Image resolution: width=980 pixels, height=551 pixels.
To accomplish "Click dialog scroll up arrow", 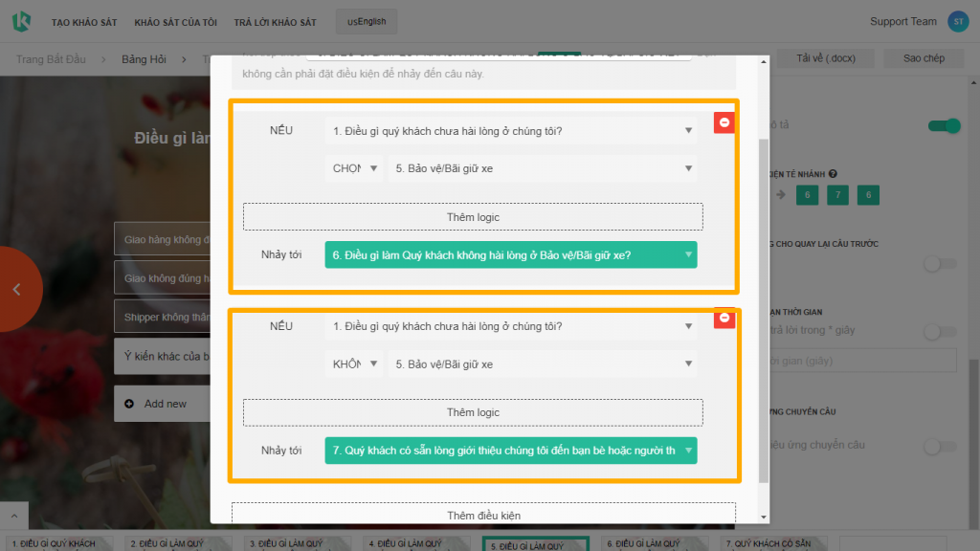I will tap(763, 62).
